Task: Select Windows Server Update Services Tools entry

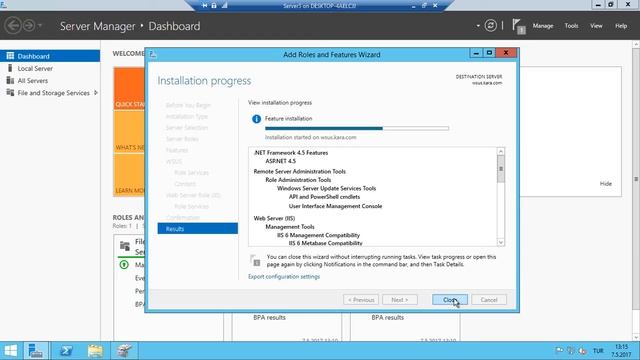Action: point(327,188)
